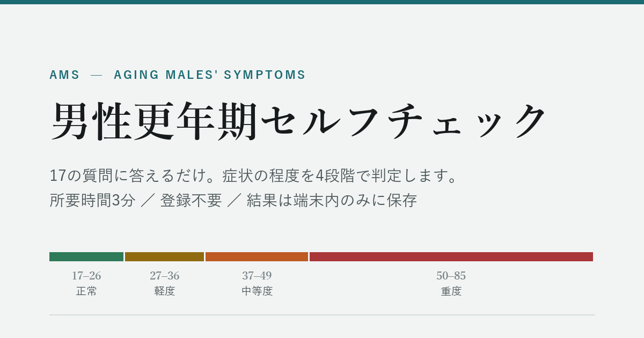Click the 登録不要 info text
The image size is (644, 338).
click(x=191, y=200)
